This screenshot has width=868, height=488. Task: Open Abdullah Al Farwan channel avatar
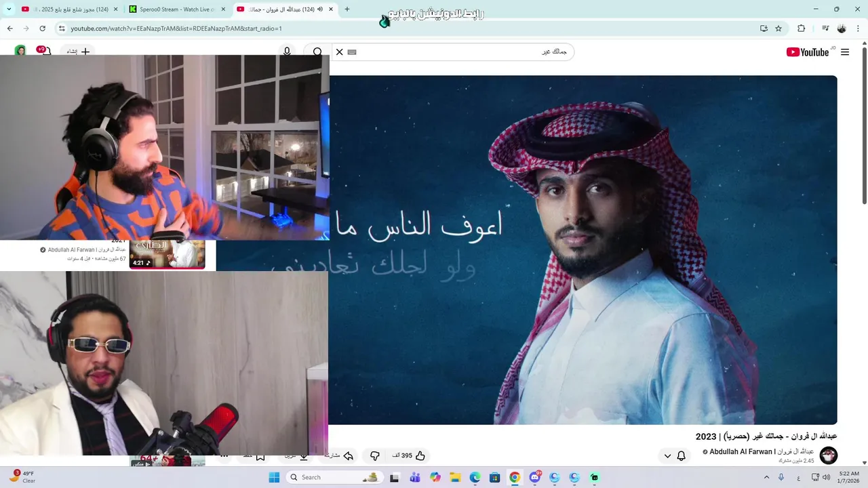(829, 455)
